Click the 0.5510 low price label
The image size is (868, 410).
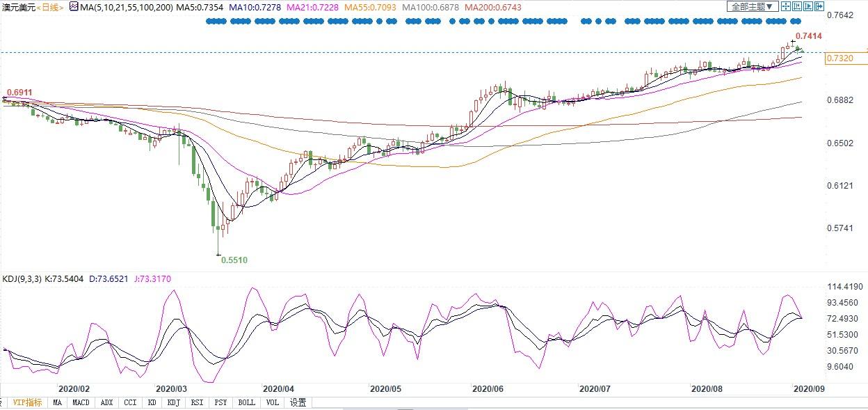click(234, 260)
